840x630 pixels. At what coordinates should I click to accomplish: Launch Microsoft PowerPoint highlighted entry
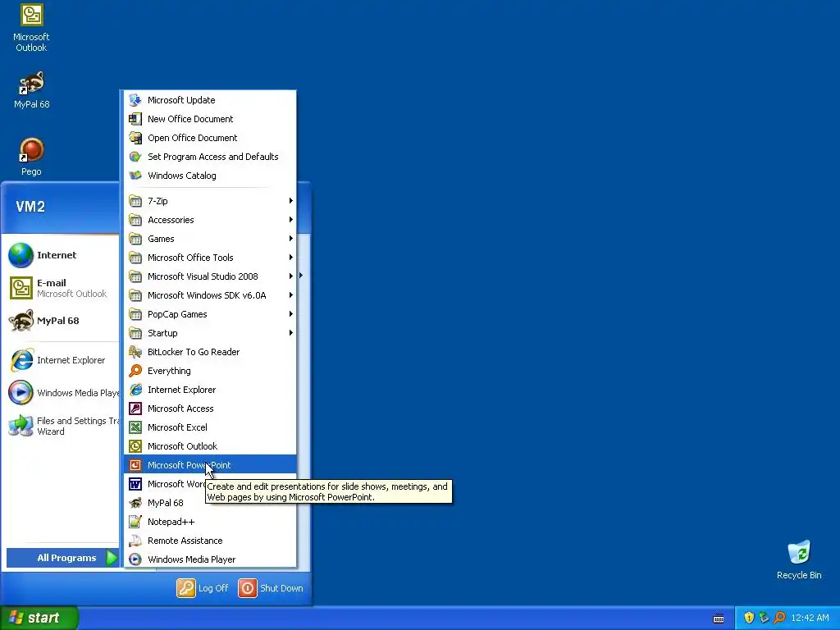(210, 465)
